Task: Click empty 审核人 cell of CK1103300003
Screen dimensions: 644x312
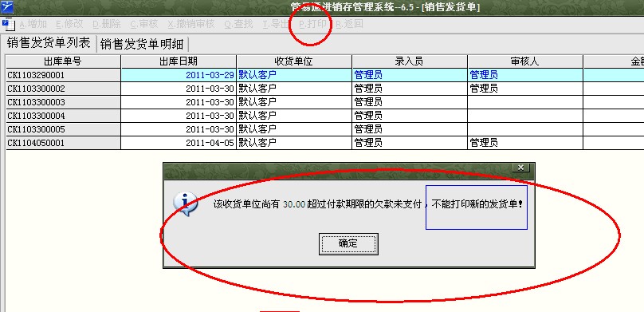Action: pos(525,102)
